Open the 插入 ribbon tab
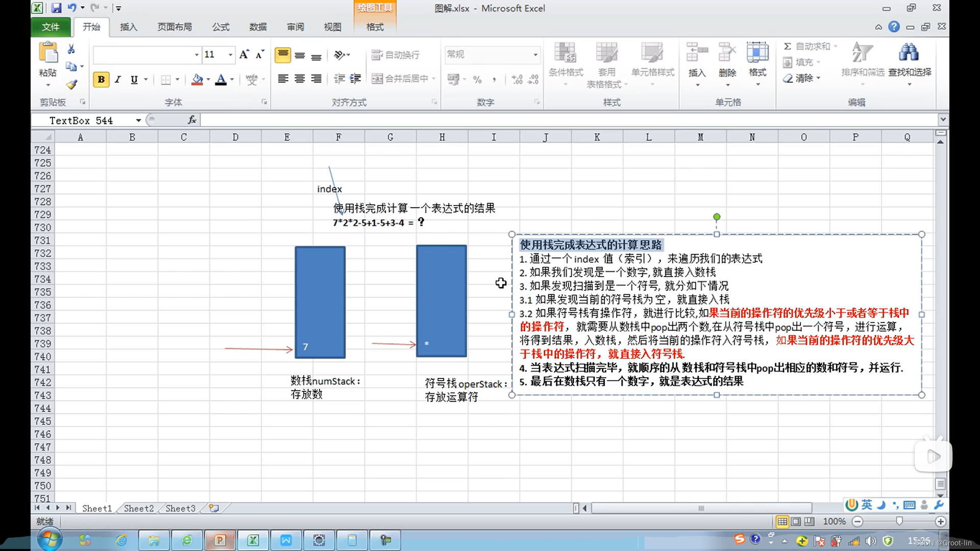 coord(128,27)
